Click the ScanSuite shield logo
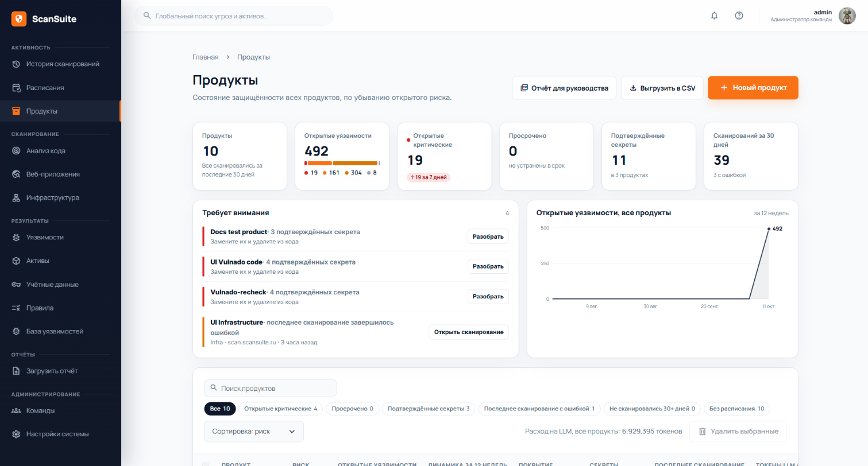 click(x=19, y=19)
